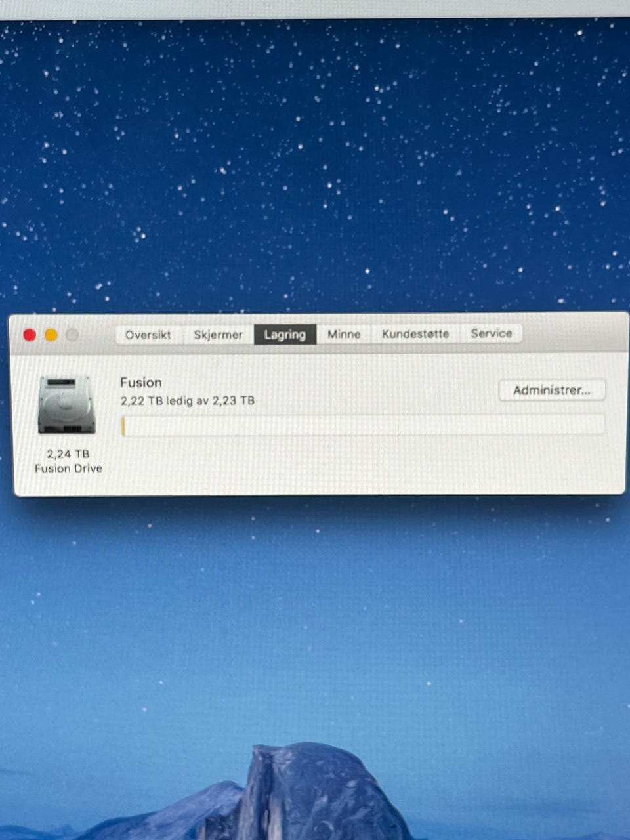Viewport: 630px width, 840px height.
Task: Click the 2,24 TB Fusion Drive label
Action: (68, 461)
